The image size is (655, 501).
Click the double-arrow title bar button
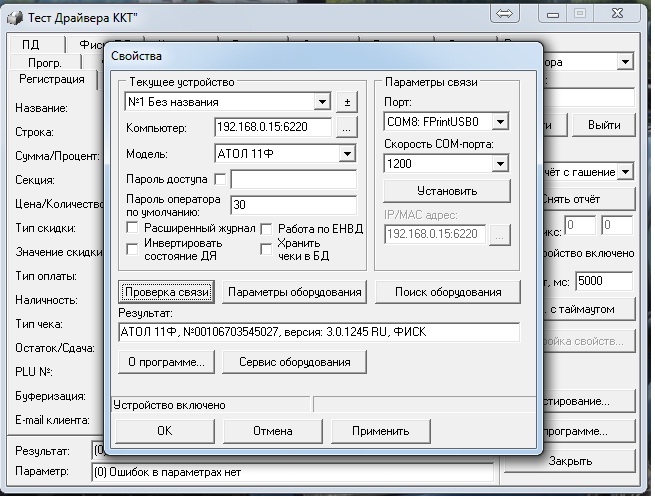(x=505, y=14)
